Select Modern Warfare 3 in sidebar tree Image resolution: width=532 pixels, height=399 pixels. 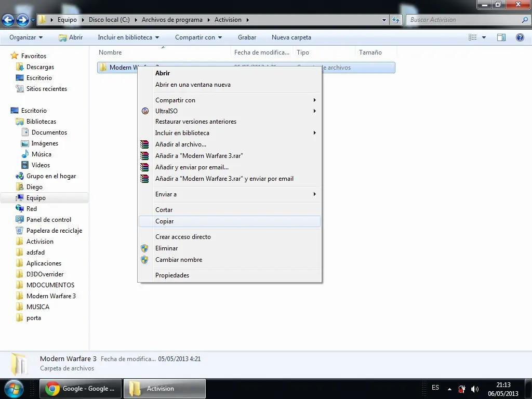pos(51,296)
